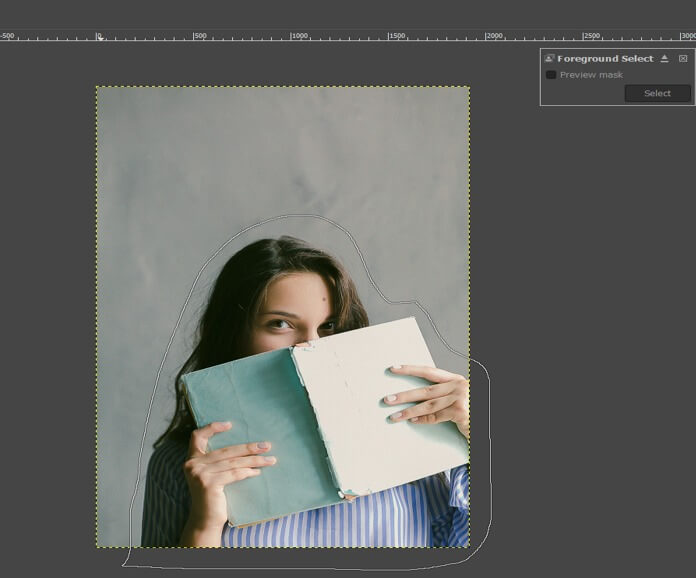The height and width of the screenshot is (578, 696).
Task: Detach the Foreground Select dialog using eject icon
Action: point(664,59)
